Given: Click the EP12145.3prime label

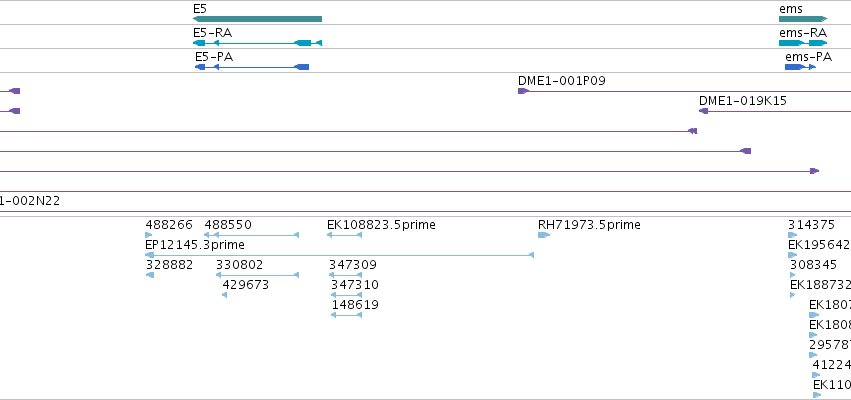Looking at the screenshot, I should tap(195, 245).
